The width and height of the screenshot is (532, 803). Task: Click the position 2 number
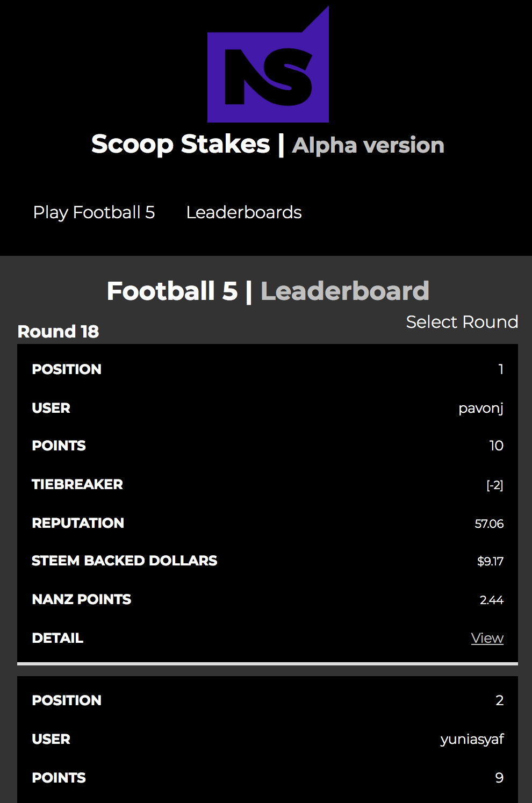coord(500,700)
